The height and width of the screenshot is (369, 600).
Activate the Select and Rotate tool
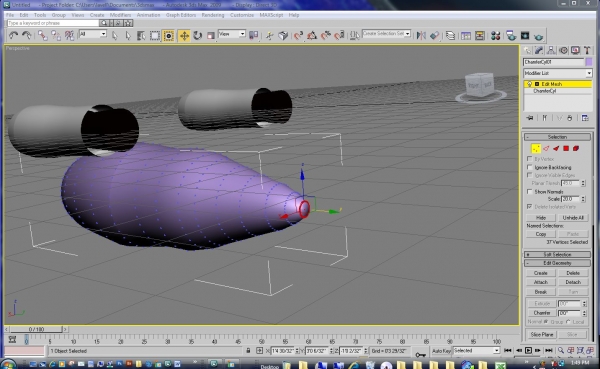(197, 36)
